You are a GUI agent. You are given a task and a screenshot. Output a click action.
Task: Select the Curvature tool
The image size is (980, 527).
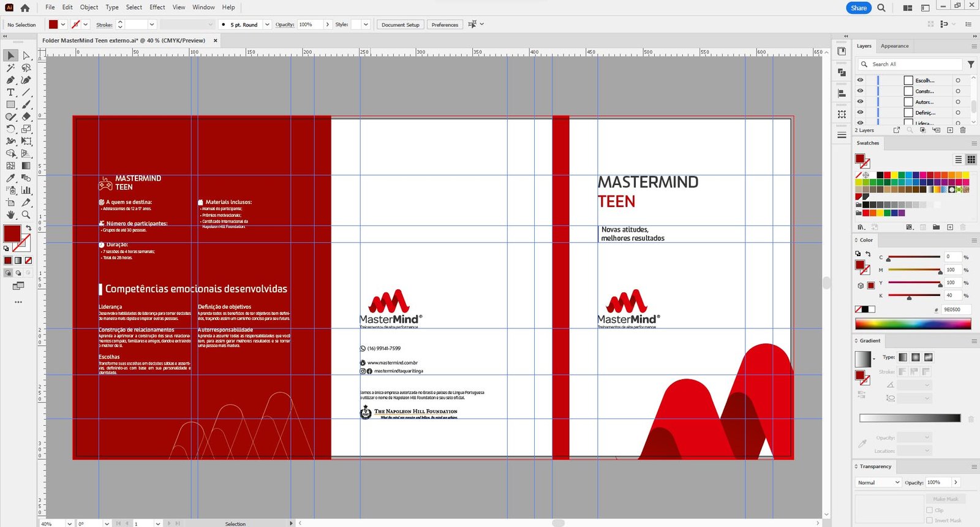(26, 80)
